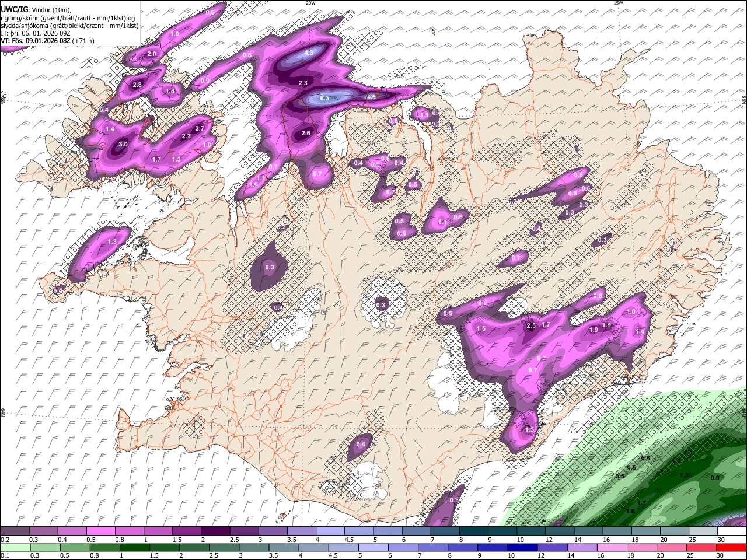Click the "20W" longitude label
Viewport: 747px width, 560px height.
click(x=310, y=3)
